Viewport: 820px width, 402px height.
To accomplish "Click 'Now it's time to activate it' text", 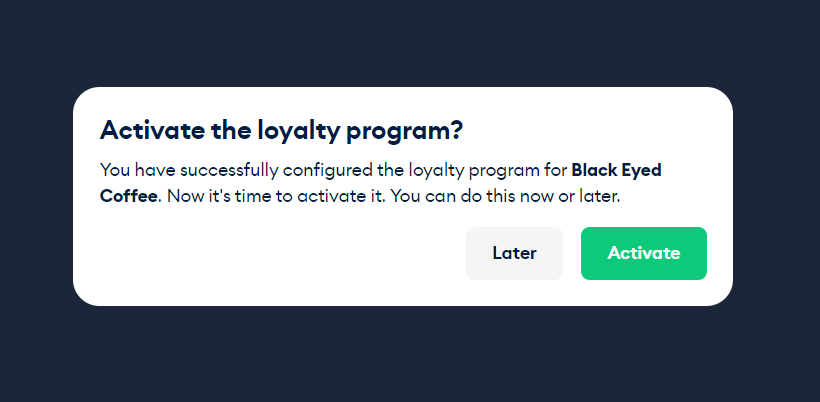I will 277,197.
